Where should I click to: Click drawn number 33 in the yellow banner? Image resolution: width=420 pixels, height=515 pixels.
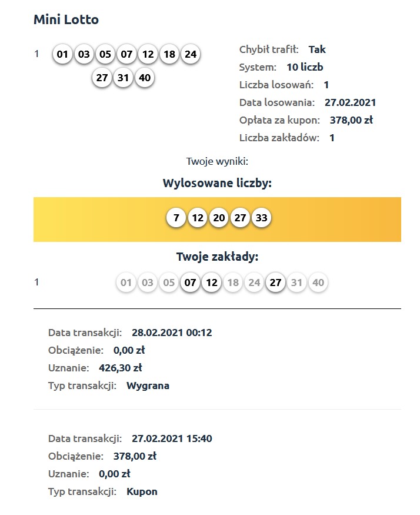(x=261, y=218)
